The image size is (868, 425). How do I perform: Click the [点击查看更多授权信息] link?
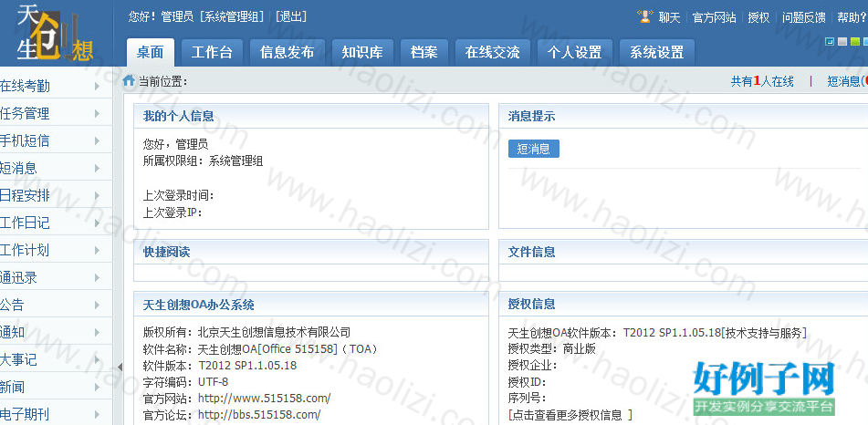570,414
